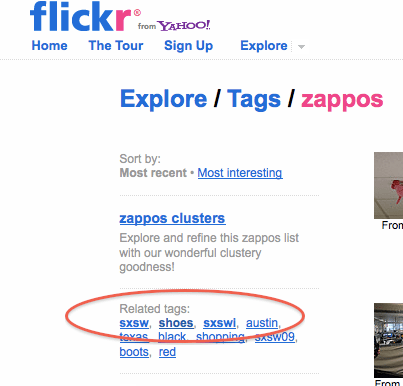Select the red related tag
Viewport: 403px width, 386px height.
(x=167, y=352)
